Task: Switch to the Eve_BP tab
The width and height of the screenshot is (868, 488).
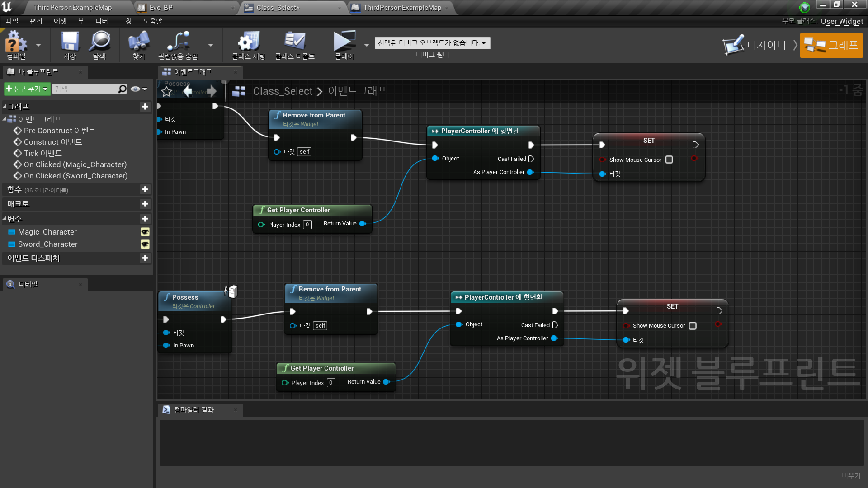Action: (x=161, y=8)
